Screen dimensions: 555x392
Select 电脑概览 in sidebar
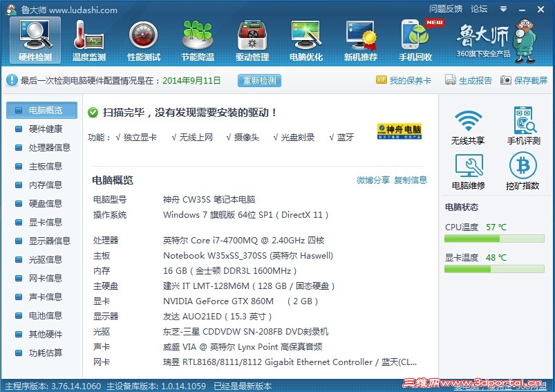(x=41, y=110)
